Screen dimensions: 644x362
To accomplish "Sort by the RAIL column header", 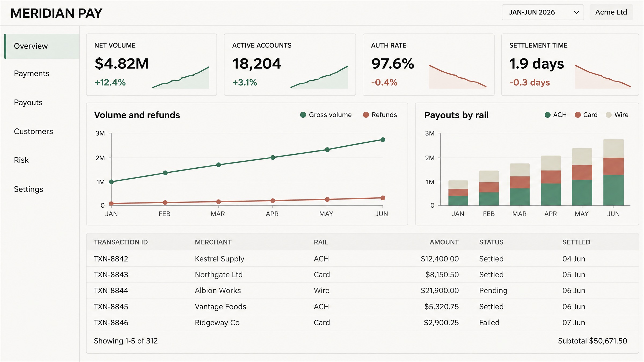I will (321, 242).
